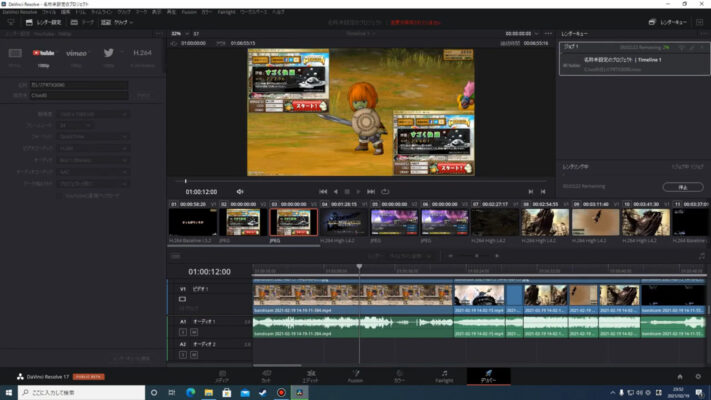
Task: Toggle loop playback icon
Action: pos(385,192)
